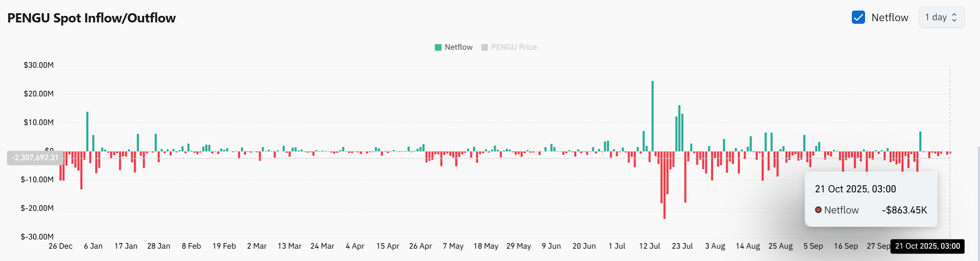Image resolution: width=980 pixels, height=261 pixels.
Task: Click the red dot in the Netflow tooltip
Action: coord(818,210)
